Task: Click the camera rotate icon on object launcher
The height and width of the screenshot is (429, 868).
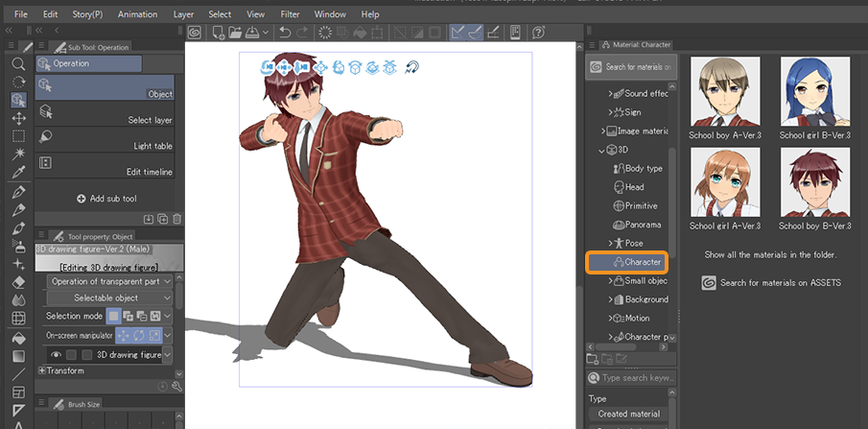Action: click(x=268, y=67)
